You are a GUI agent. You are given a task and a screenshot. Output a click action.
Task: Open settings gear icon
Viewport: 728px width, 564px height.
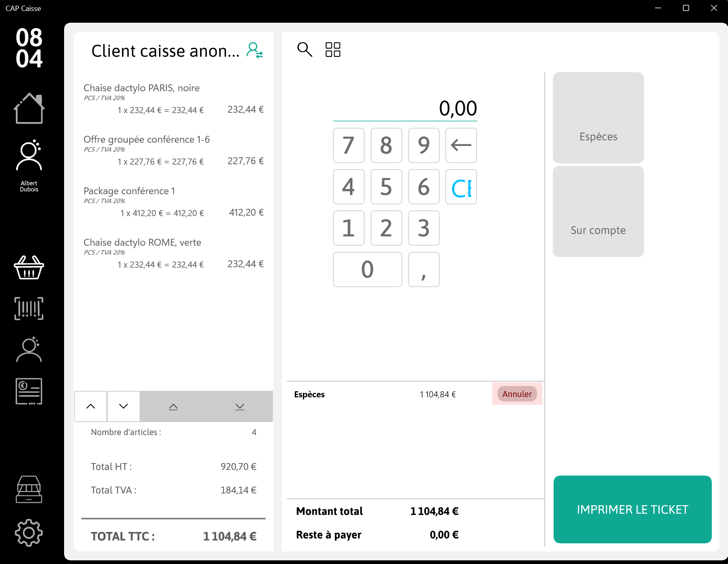point(29,533)
